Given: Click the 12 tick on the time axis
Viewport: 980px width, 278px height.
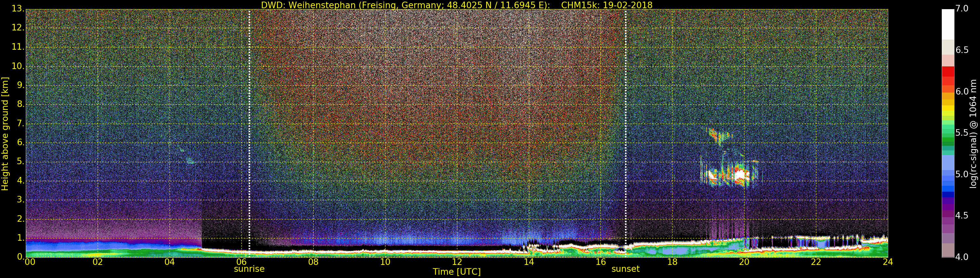Looking at the screenshot, I should [x=457, y=262].
